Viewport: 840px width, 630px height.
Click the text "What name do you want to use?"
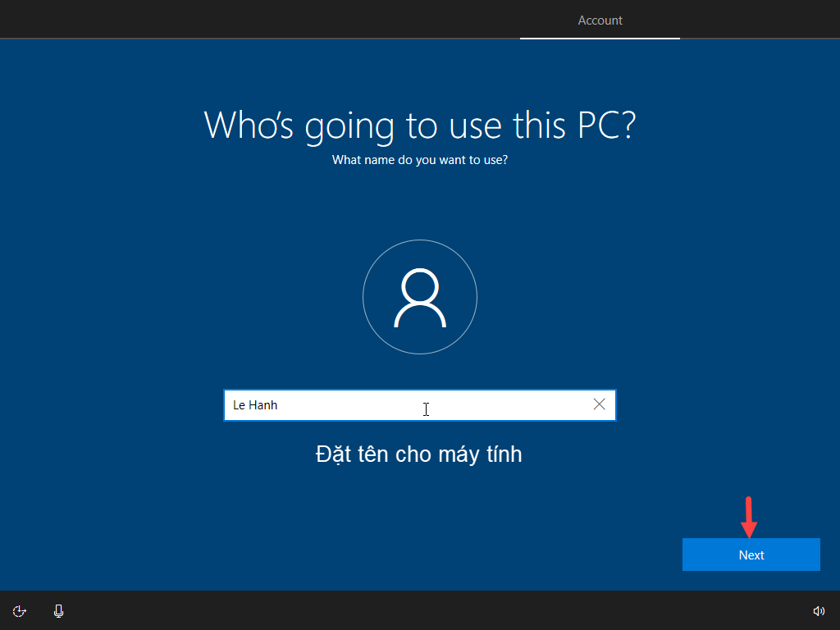coord(420,160)
